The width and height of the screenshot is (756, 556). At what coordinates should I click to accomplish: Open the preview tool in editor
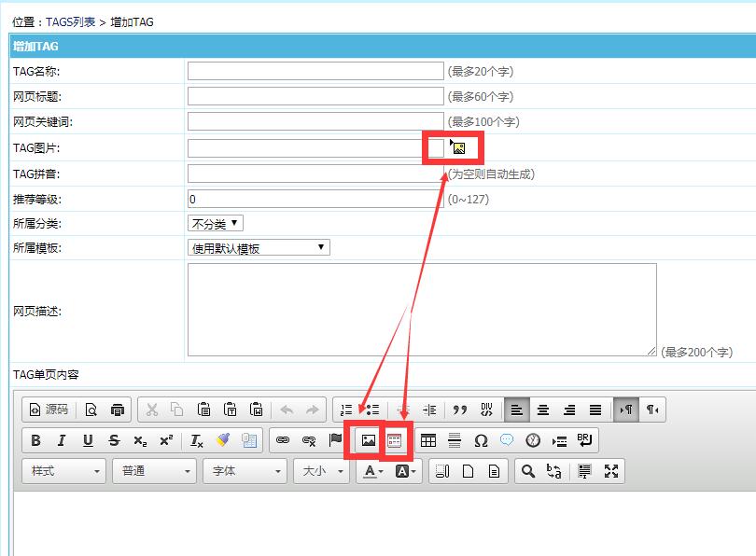[91, 410]
